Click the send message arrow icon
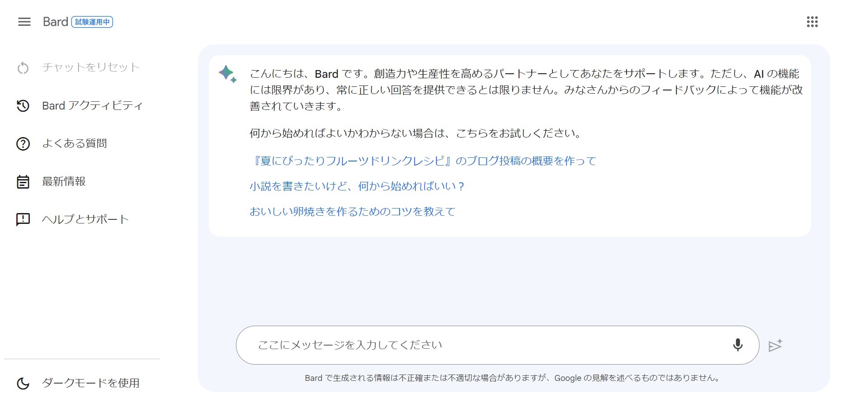This screenshot has height=408, width=868. [x=775, y=346]
